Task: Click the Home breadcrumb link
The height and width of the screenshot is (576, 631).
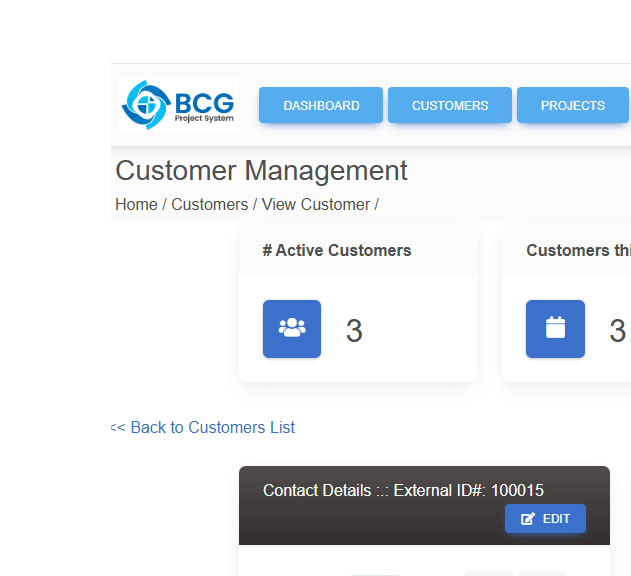Action: pyautogui.click(x=136, y=204)
